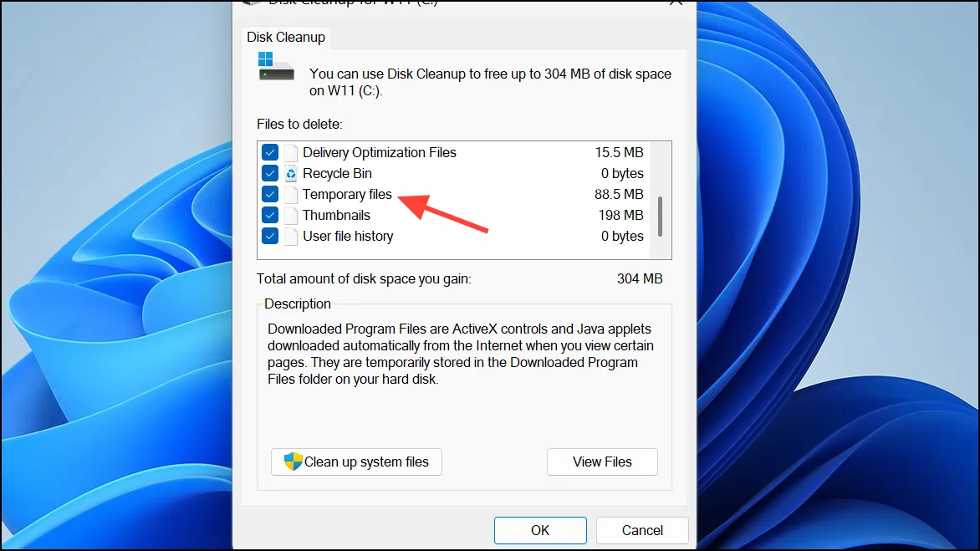Viewport: 980px width, 551px height.
Task: Confirm with the OK button
Action: tap(540, 530)
